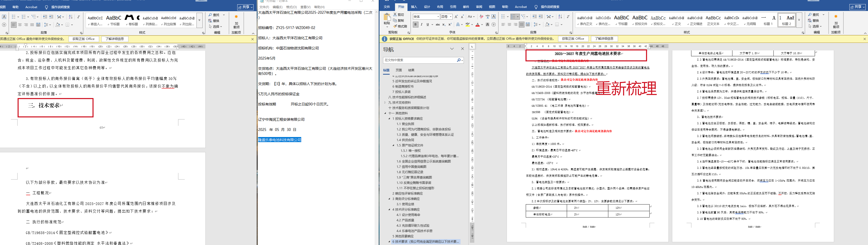Click the 查找 (Find) button in the right Word window
The image size is (868, 245).
[x=813, y=15]
